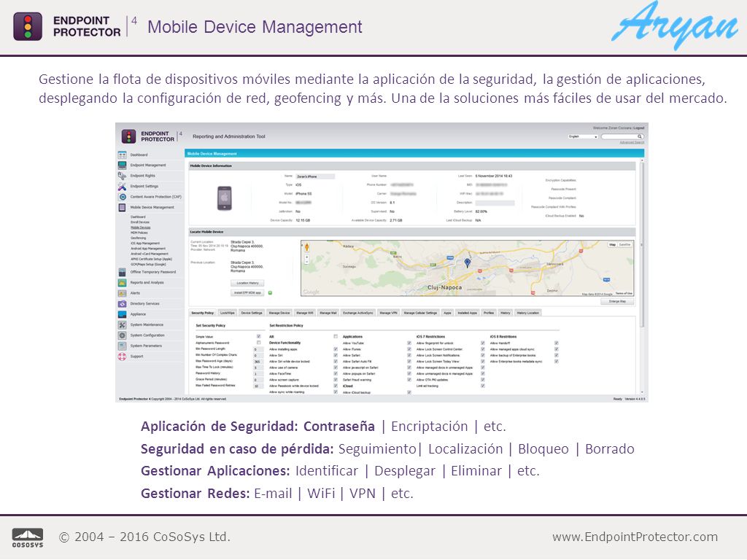
Task: Click the Description input field
Action: pos(495,203)
